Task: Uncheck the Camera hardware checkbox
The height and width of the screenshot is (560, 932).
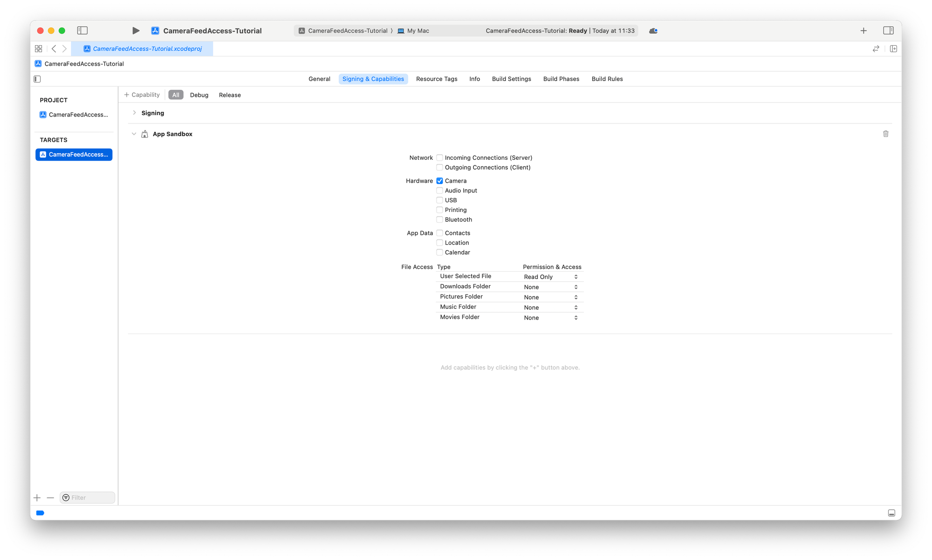Action: pyautogui.click(x=439, y=181)
